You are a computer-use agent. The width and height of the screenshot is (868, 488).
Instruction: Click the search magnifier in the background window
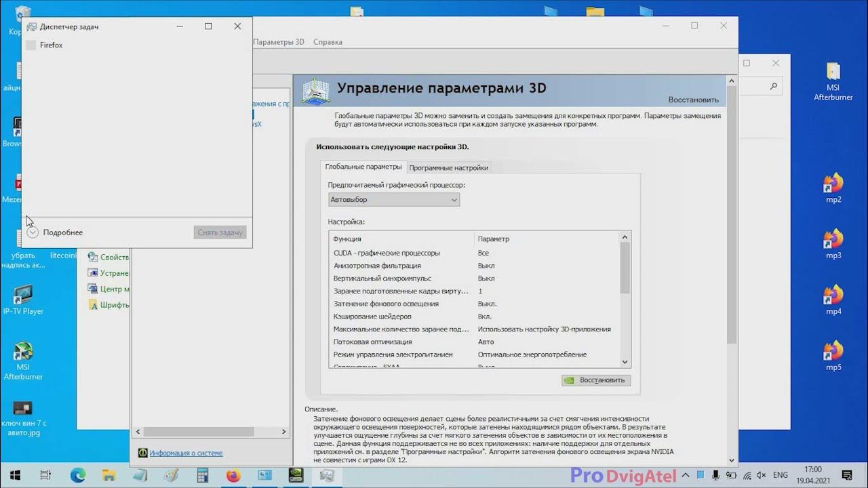coord(773,87)
